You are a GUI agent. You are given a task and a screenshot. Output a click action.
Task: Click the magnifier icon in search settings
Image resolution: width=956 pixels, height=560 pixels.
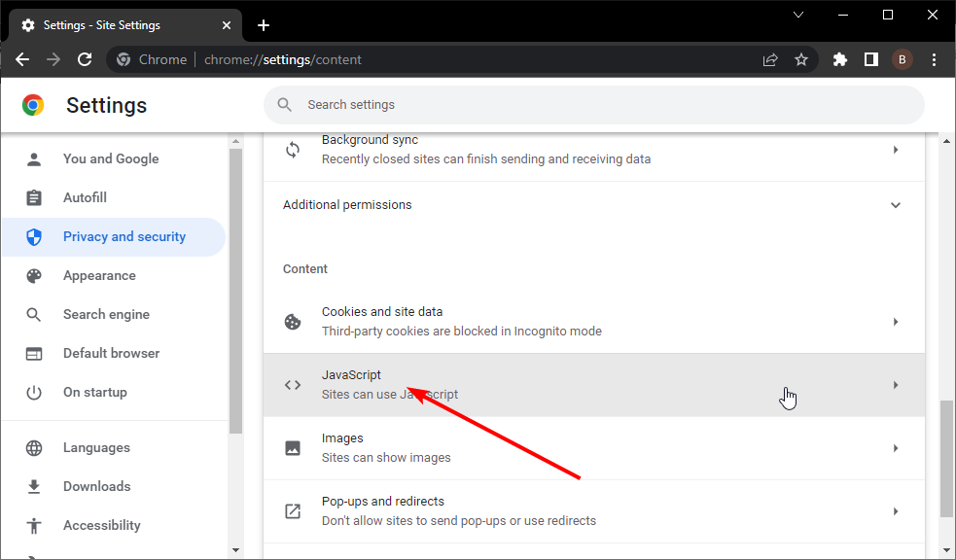(x=284, y=105)
